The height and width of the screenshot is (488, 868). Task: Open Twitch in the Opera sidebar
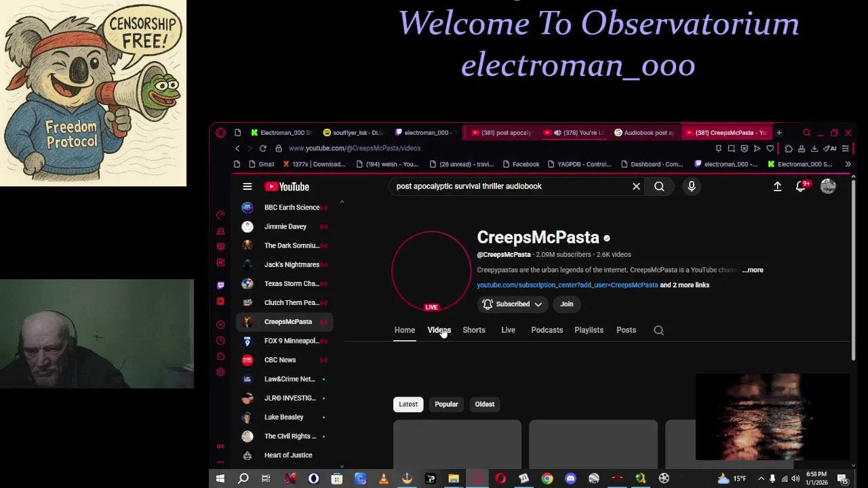220,285
